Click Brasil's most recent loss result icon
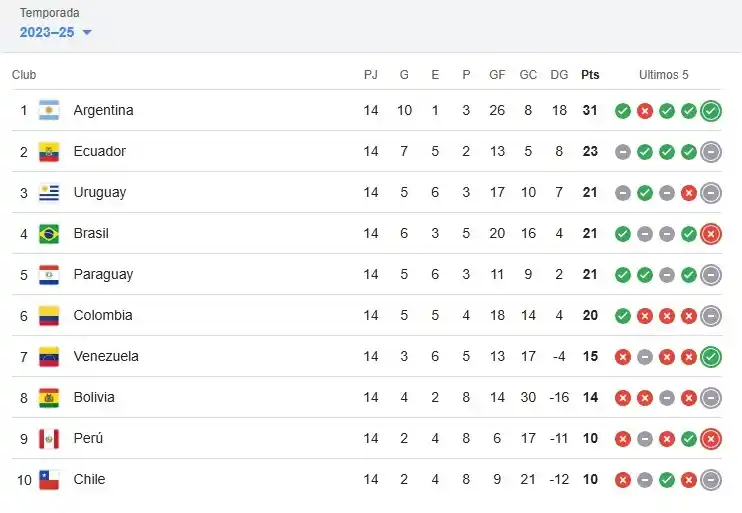742x513 pixels. coord(711,233)
